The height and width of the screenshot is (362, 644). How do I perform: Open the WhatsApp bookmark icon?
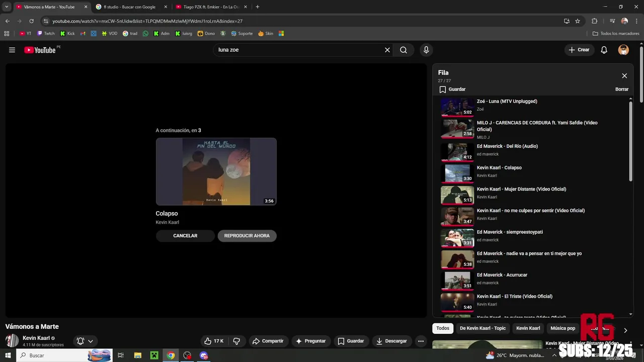(x=145, y=34)
